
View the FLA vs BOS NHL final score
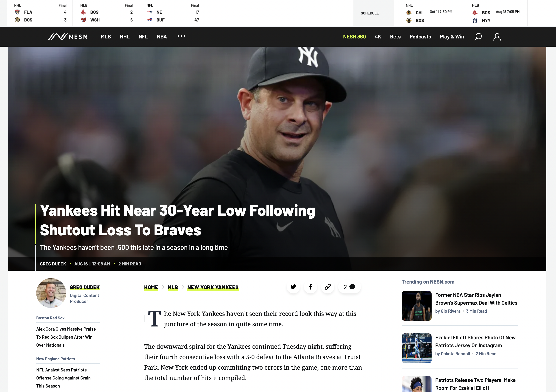[x=40, y=13]
